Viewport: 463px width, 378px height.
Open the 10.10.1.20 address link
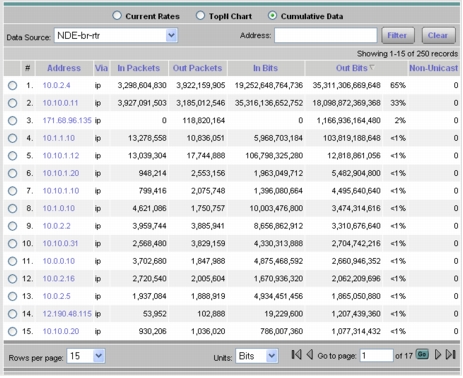(x=61, y=173)
